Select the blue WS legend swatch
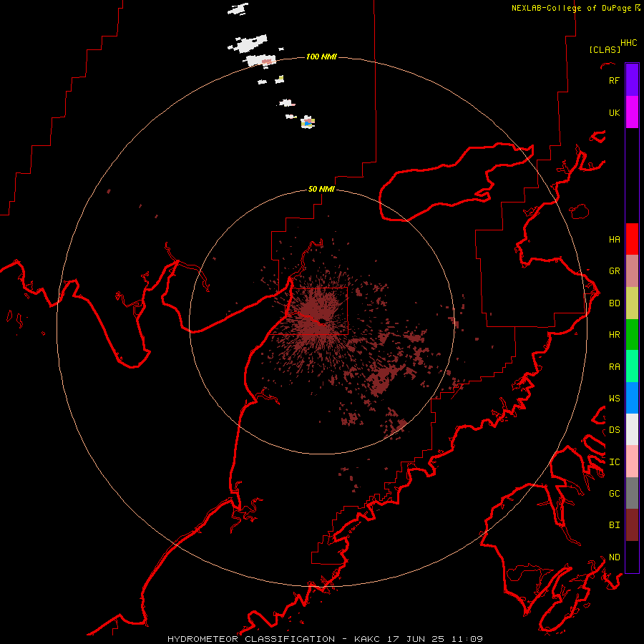Viewport: 644px width, 644px height. 632,398
